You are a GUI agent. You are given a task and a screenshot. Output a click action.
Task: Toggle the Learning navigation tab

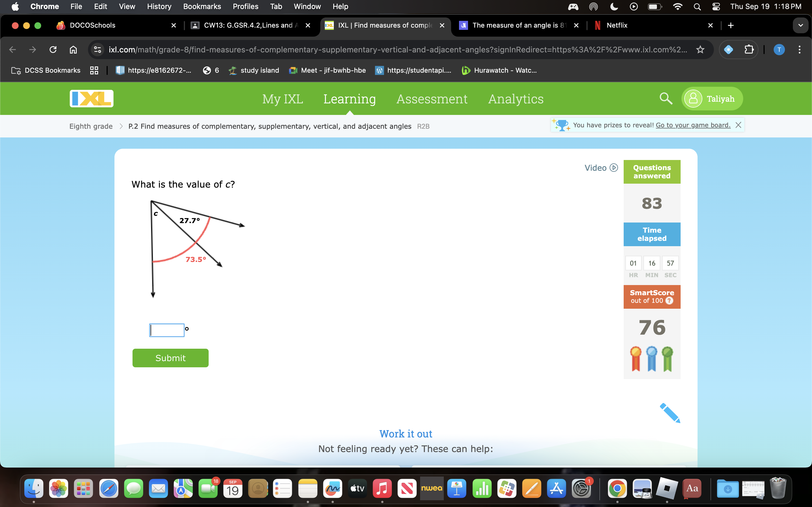click(x=349, y=98)
